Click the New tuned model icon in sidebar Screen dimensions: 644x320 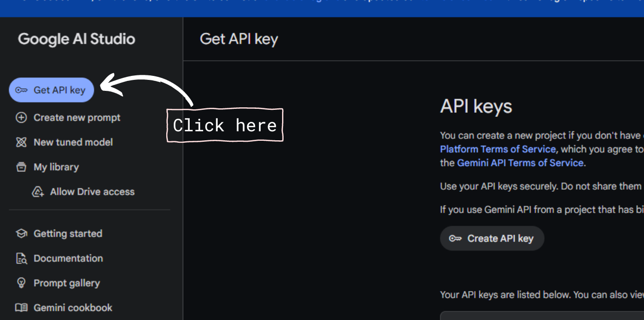click(21, 142)
